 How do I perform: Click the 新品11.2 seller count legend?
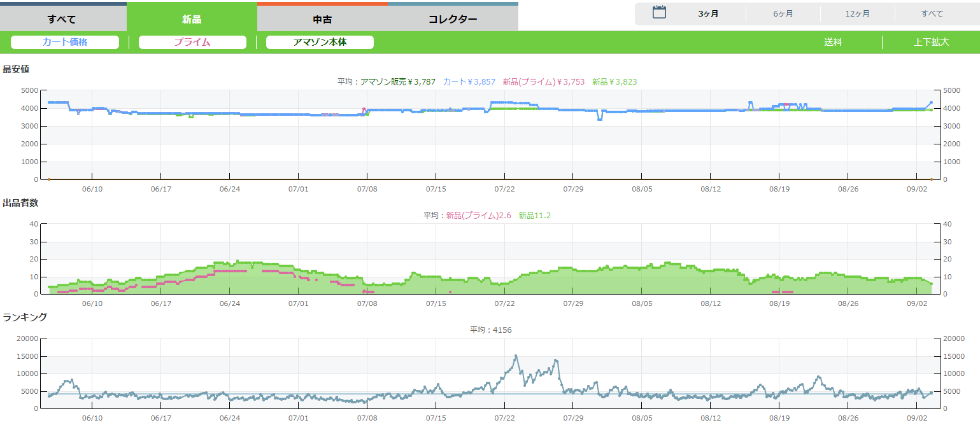(x=534, y=216)
